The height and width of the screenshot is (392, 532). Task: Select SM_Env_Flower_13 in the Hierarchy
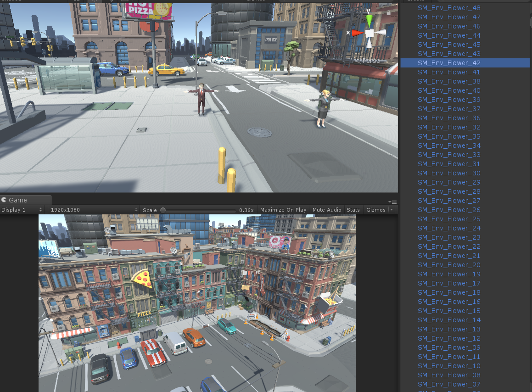click(465, 329)
